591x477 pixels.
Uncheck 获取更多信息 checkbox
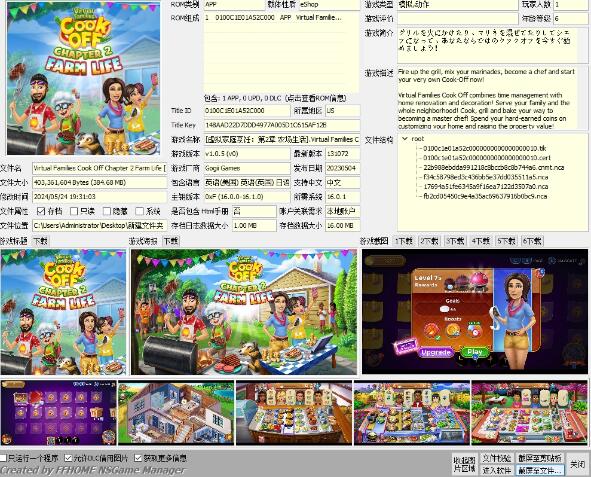point(138,458)
